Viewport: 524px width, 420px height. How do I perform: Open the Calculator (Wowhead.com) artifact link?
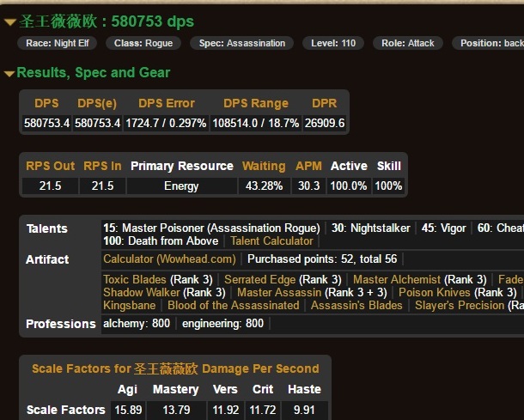pyautogui.click(x=169, y=259)
